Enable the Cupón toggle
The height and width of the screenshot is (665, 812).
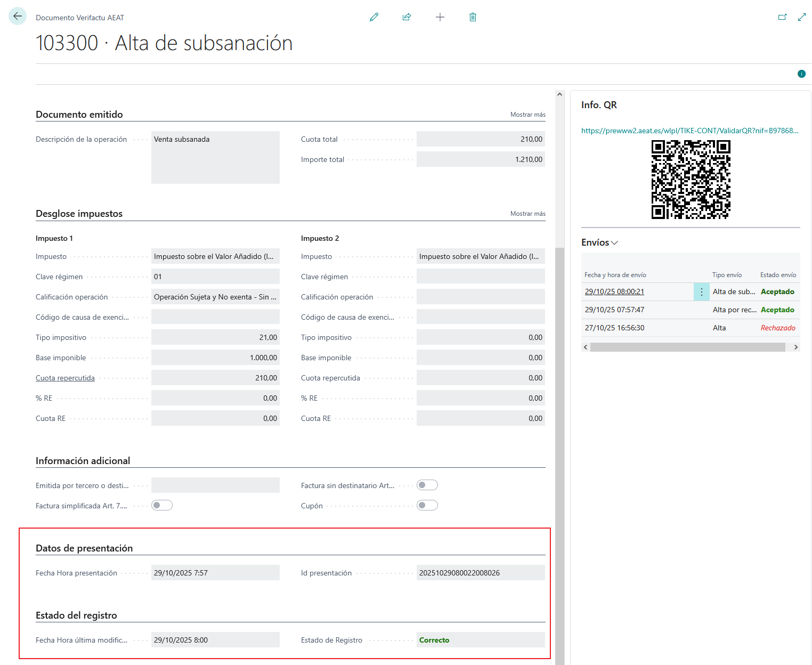tap(427, 506)
